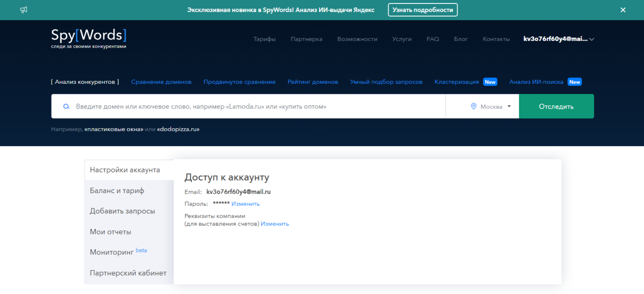644x294 pixels.
Task: Switch to 'Умный подбор запросов' tab
Action: 386,82
